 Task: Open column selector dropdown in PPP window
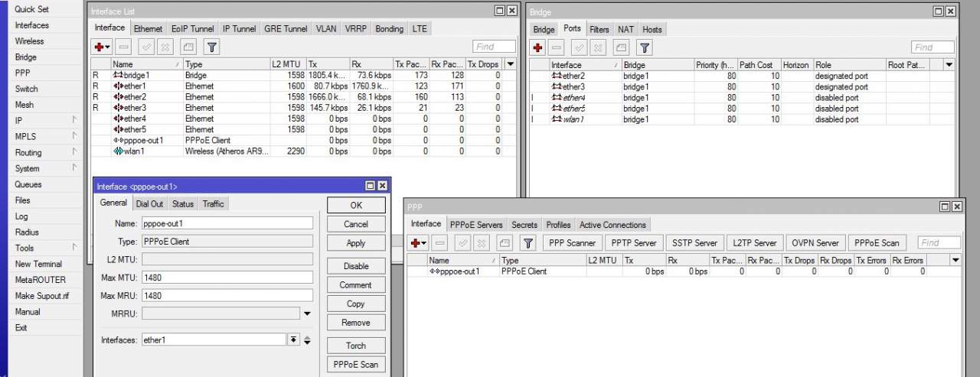pos(955,260)
